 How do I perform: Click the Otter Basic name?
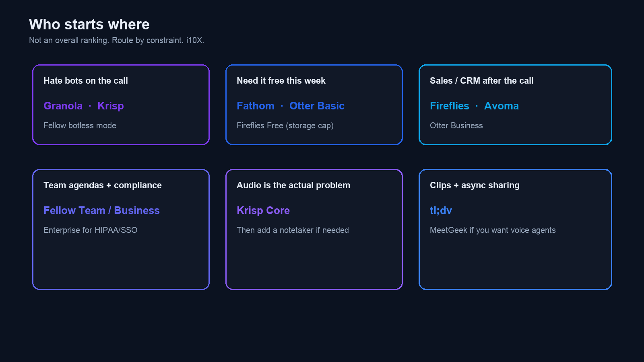[x=317, y=106]
